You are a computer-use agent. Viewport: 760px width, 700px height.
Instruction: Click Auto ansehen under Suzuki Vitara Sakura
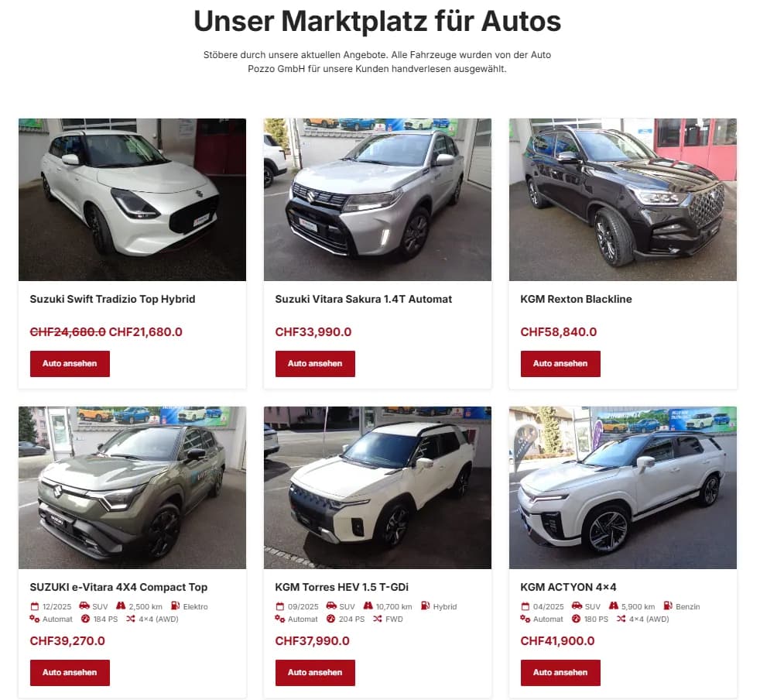pyautogui.click(x=315, y=364)
